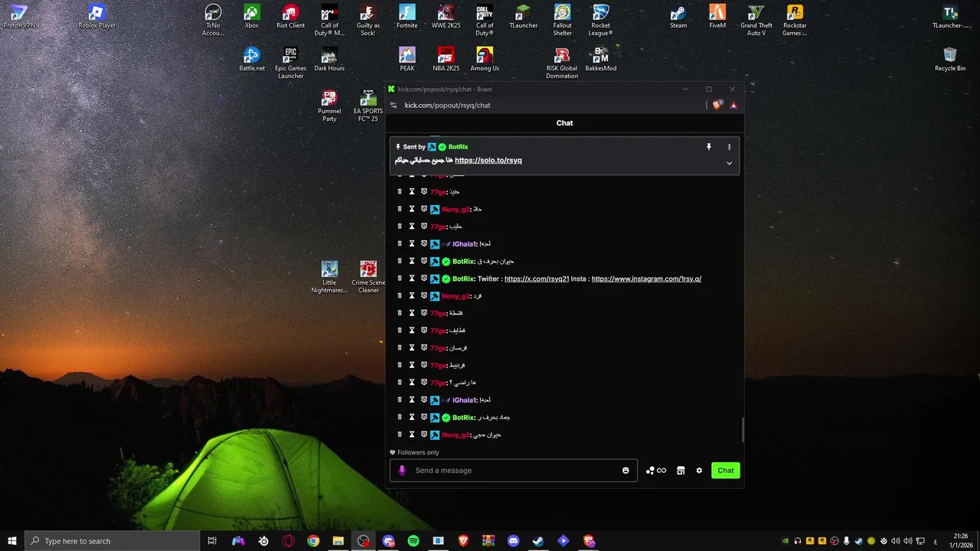Image resolution: width=980 pixels, height=551 pixels.
Task: Click the taskbar search box
Action: 113,541
